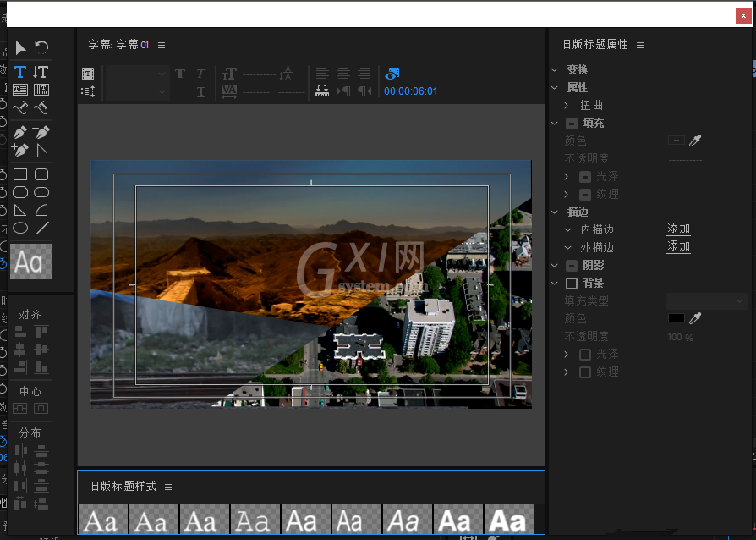Select the Convert Anchor Point tool
Viewport: 756px width, 540px height.
point(42,150)
